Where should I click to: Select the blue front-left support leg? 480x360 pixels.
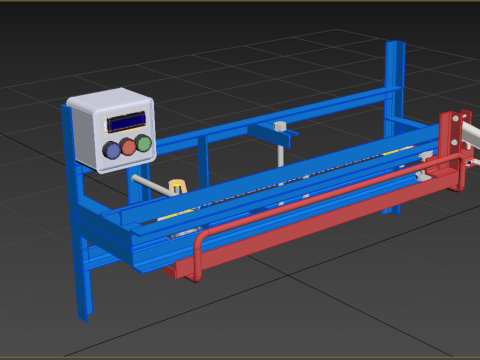coord(77,213)
